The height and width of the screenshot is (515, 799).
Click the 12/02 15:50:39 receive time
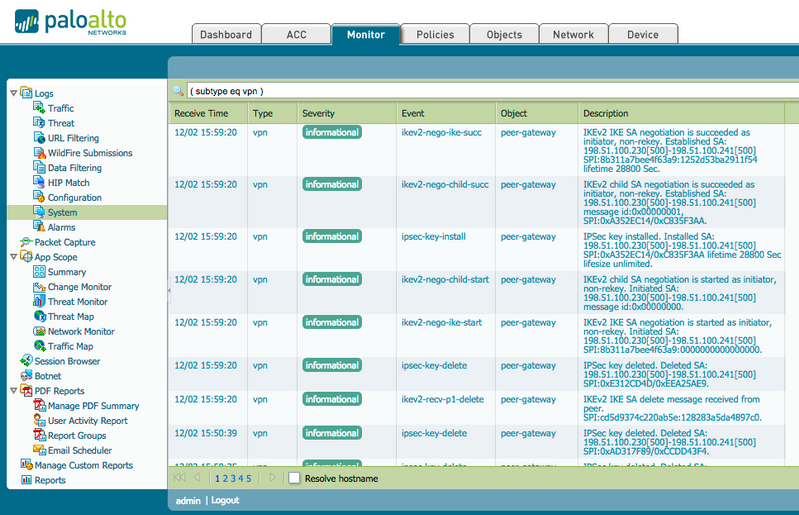pyautogui.click(x=205, y=433)
